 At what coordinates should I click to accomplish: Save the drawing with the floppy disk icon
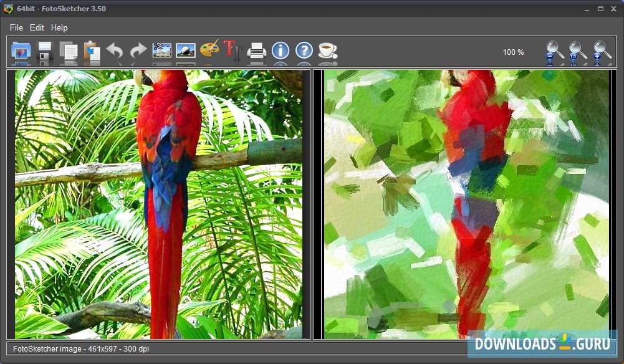45,50
